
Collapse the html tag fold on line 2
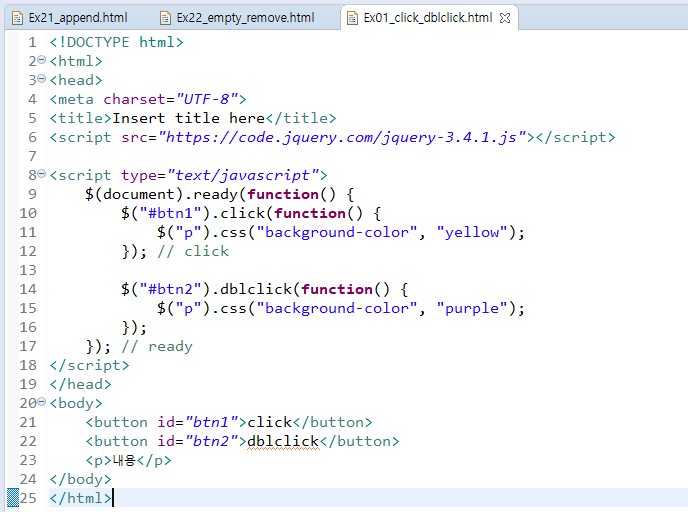42,60
